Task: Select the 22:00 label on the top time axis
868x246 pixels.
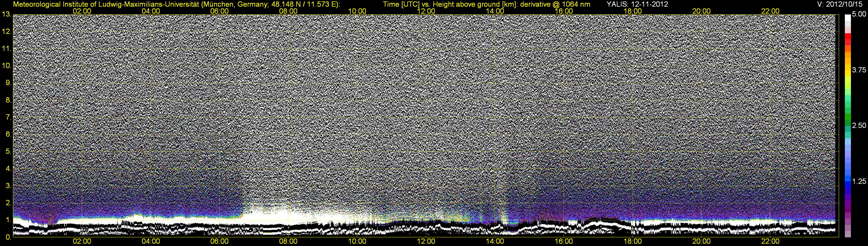Action: point(770,11)
